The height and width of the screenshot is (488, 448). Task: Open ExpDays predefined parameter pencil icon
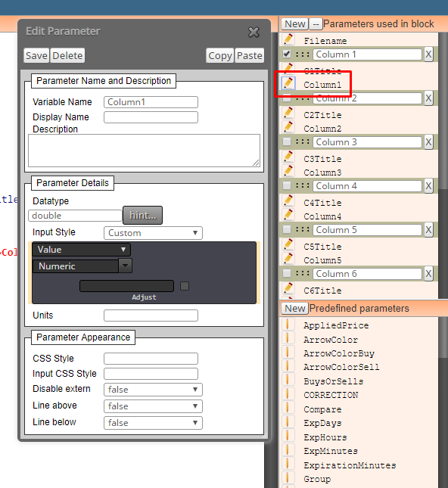288,421
